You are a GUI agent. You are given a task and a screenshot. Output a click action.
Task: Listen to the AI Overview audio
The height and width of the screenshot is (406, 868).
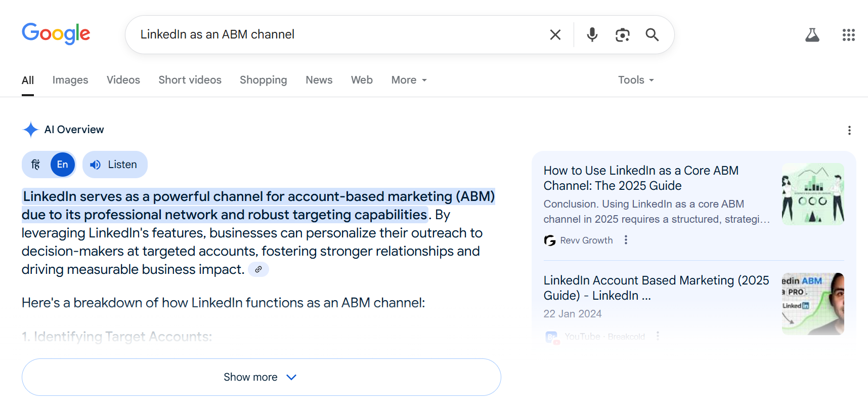pos(115,165)
